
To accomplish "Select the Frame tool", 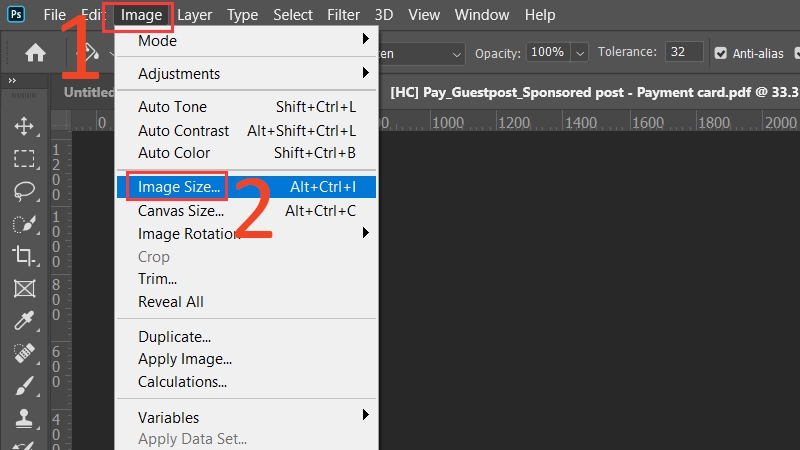I will click(x=24, y=288).
